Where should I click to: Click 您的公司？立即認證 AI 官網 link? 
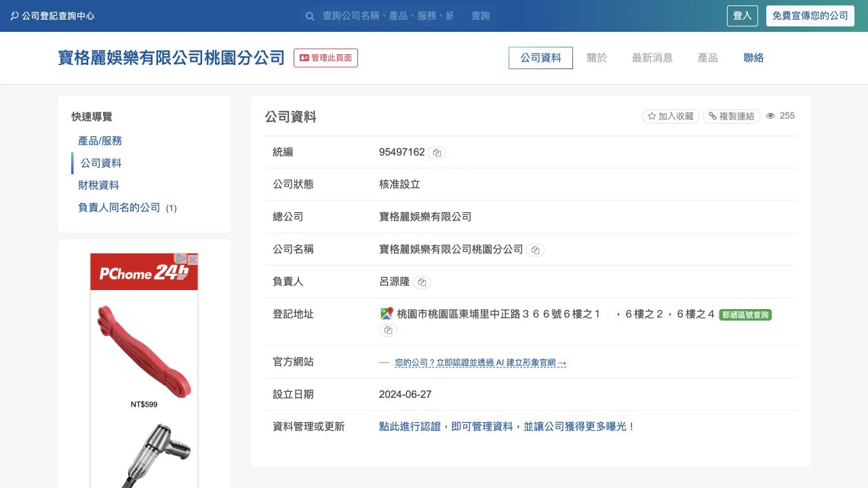point(480,363)
